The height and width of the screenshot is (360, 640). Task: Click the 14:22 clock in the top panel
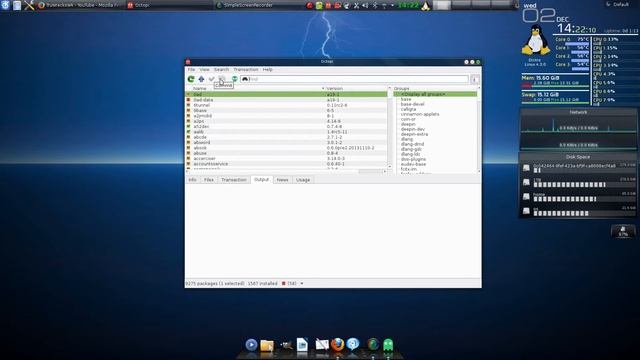[x=408, y=6]
